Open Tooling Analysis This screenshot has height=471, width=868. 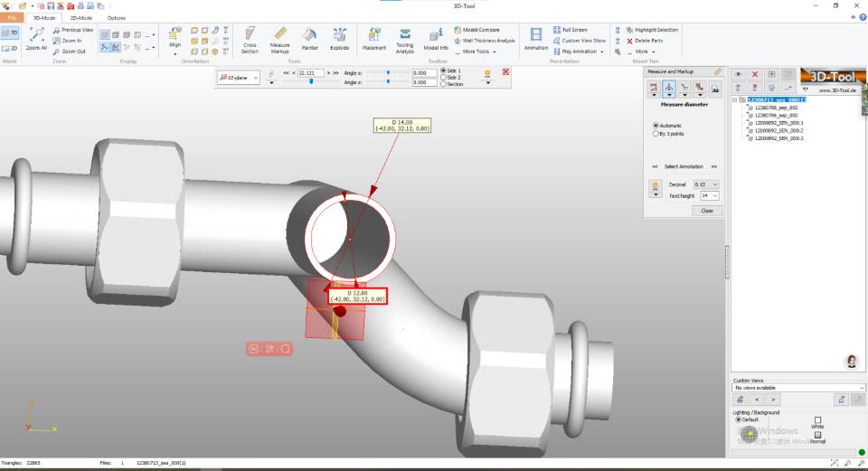click(405, 39)
